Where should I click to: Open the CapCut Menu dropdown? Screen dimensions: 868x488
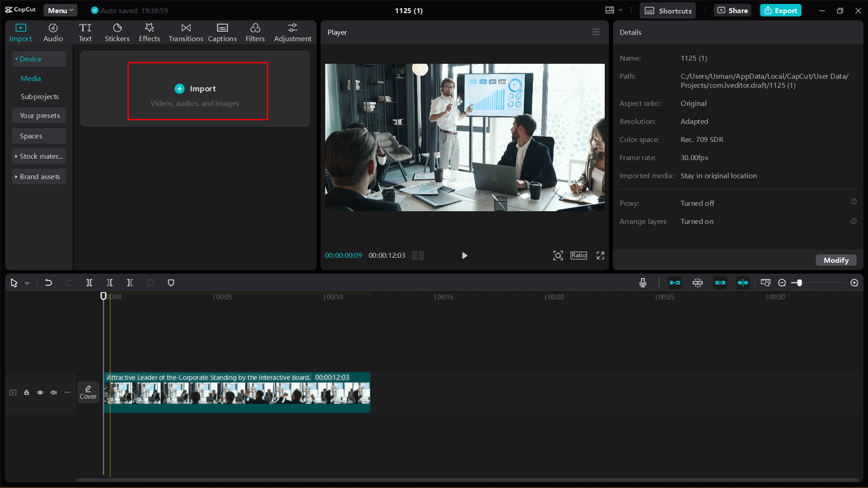[x=60, y=11]
